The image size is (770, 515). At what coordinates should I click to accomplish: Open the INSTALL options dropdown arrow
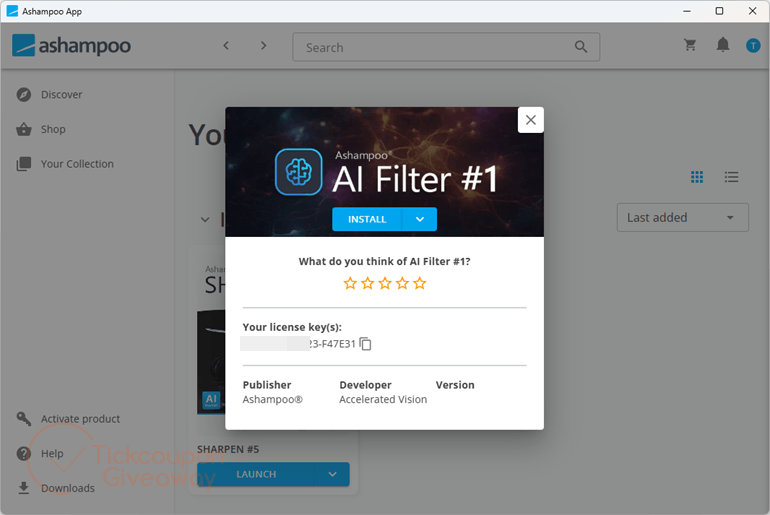(420, 219)
